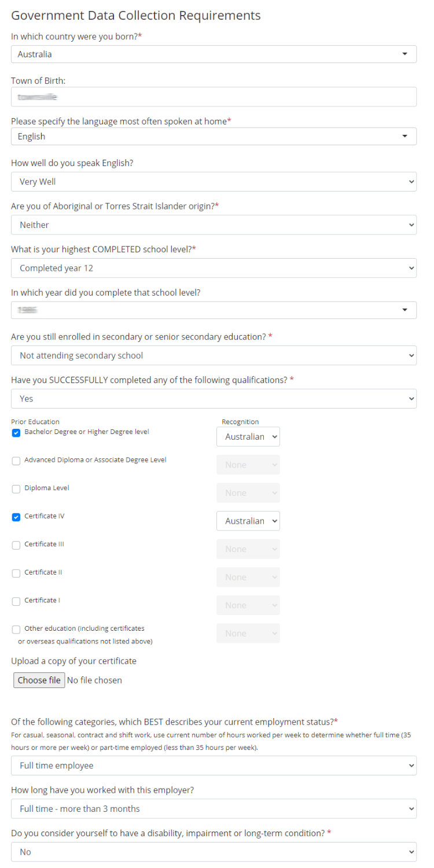
Task: Expand the highest completed school level dropdown
Action: pos(214,268)
